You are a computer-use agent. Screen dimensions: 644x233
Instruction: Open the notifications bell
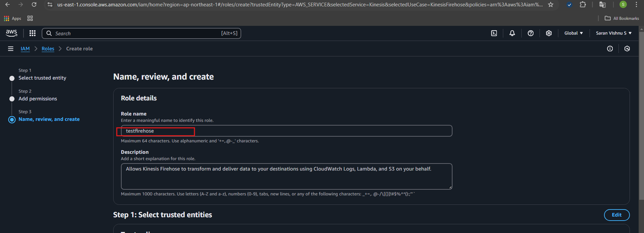point(512,33)
